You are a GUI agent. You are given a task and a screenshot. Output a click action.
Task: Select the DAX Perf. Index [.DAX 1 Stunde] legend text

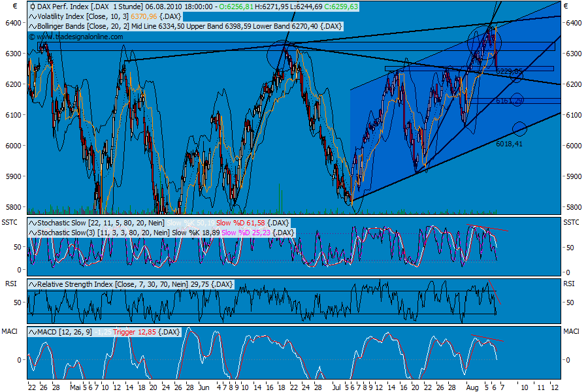pos(90,7)
